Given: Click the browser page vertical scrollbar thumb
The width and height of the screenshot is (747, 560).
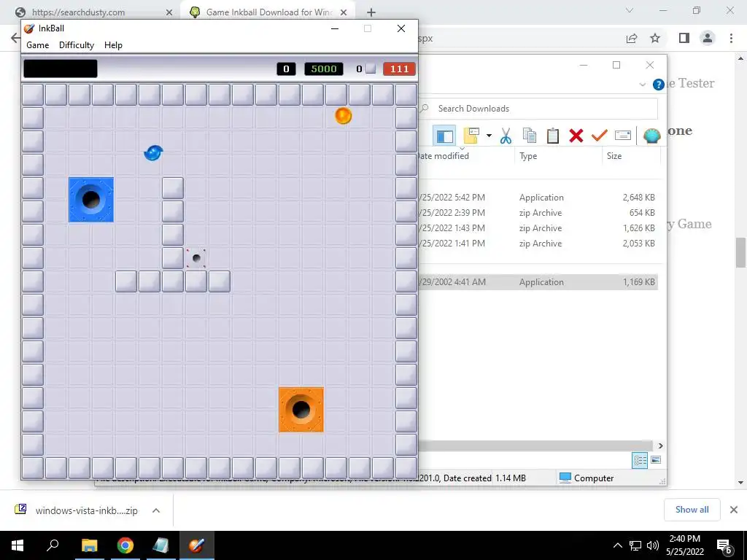Looking at the screenshot, I should point(740,252).
